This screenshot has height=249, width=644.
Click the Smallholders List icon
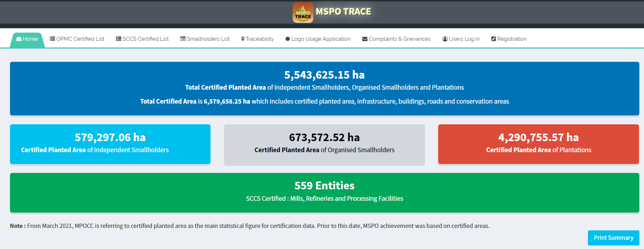183,39
